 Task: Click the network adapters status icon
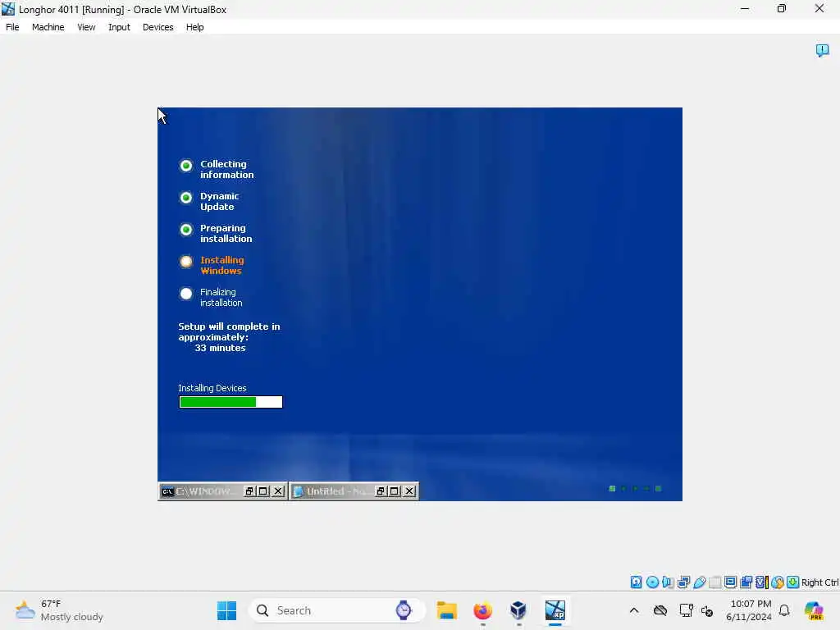tap(683, 582)
